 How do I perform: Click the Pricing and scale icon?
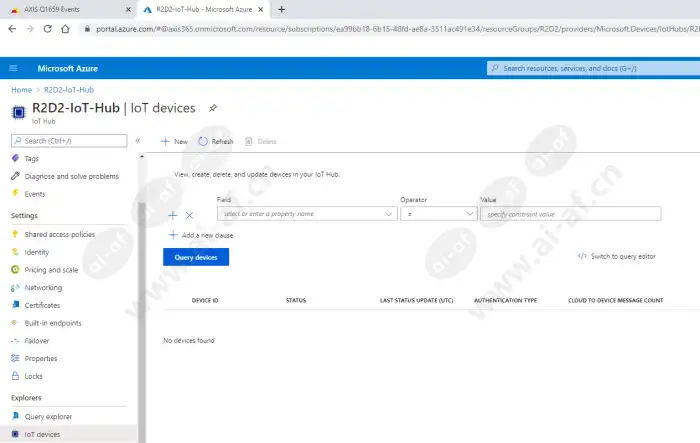coord(15,270)
